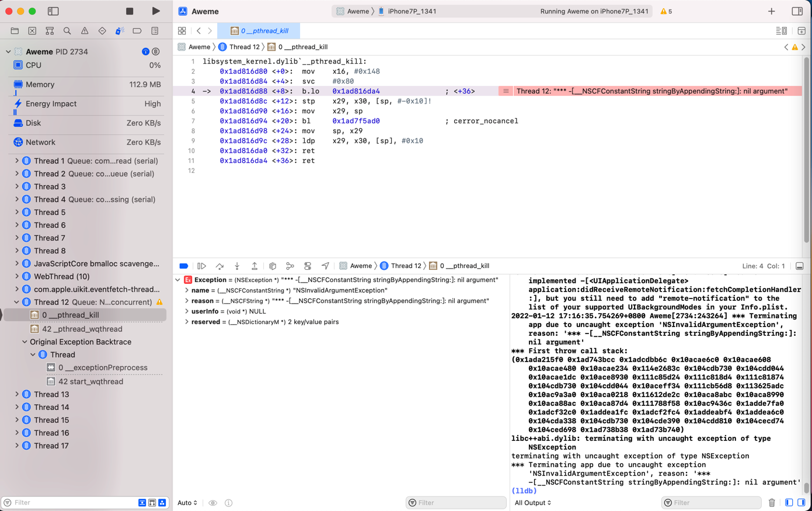Expand Thread 4 disclosure triangle
Image resolution: width=812 pixels, height=511 pixels.
point(17,199)
